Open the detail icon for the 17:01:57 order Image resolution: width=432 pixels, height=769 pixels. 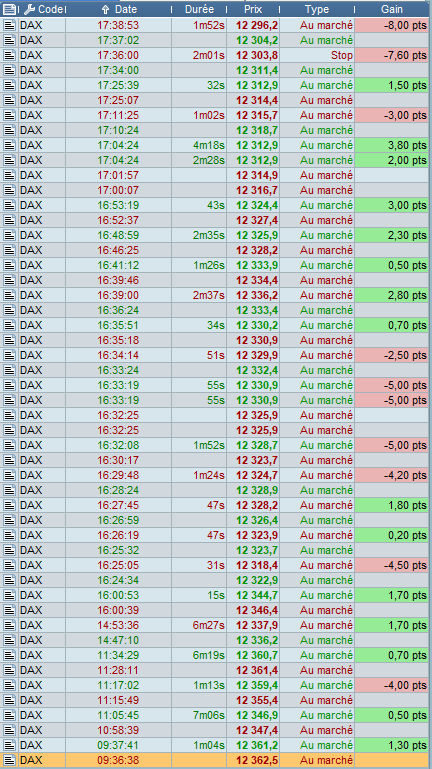click(x=9, y=175)
